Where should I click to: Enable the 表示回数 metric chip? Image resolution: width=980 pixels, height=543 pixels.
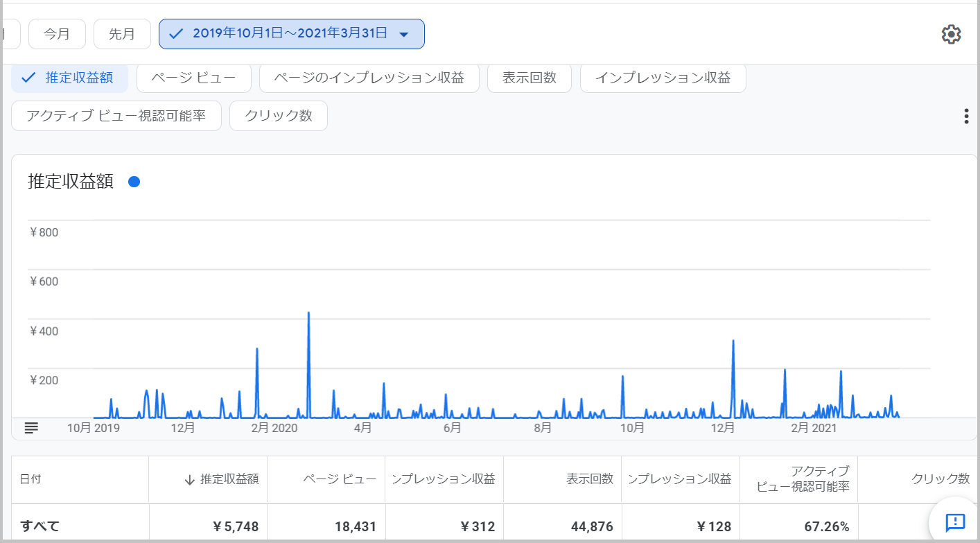point(530,78)
